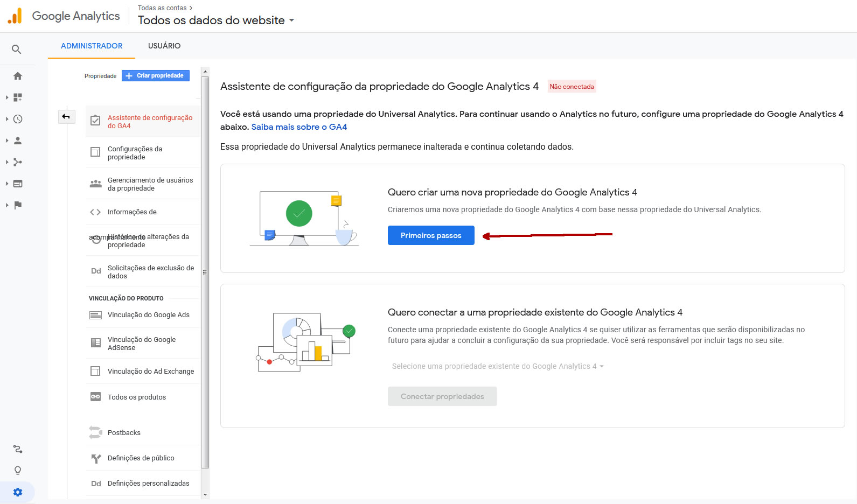Open Attribution curved path icon
The image size is (857, 504).
point(18,449)
